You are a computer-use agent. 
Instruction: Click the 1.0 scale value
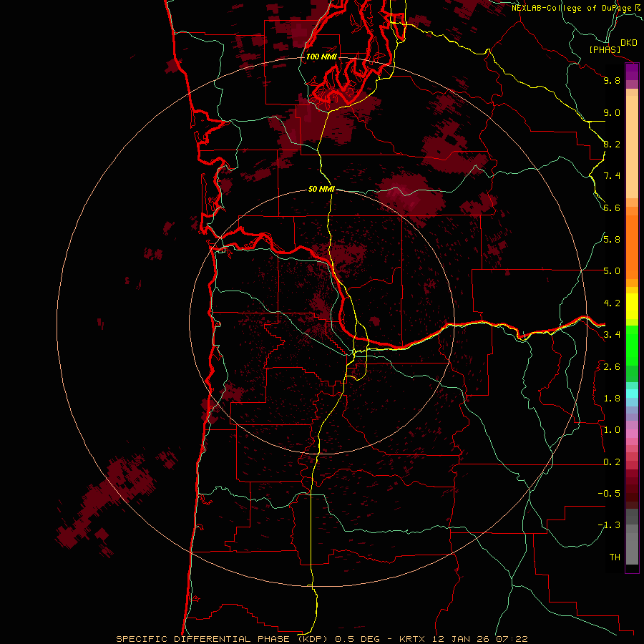point(612,430)
